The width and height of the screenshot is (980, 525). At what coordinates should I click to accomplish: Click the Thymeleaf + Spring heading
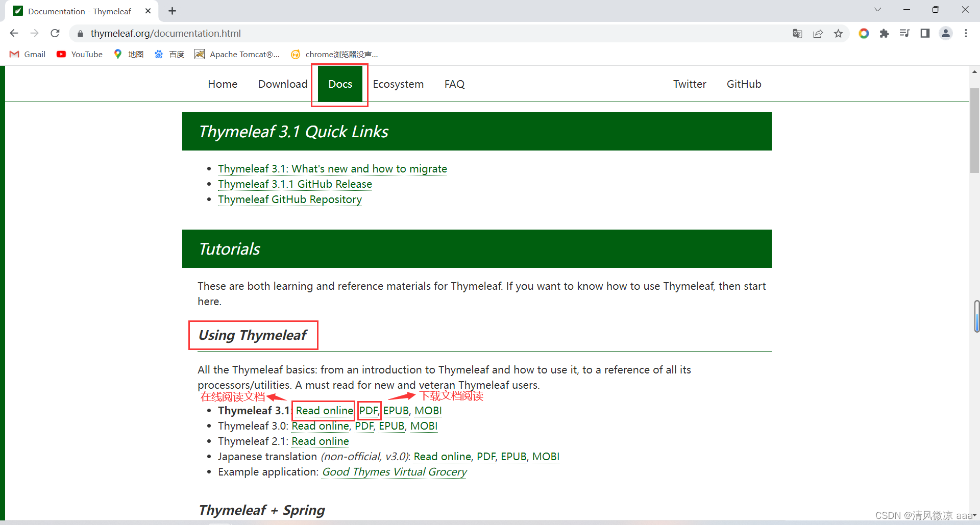click(262, 510)
